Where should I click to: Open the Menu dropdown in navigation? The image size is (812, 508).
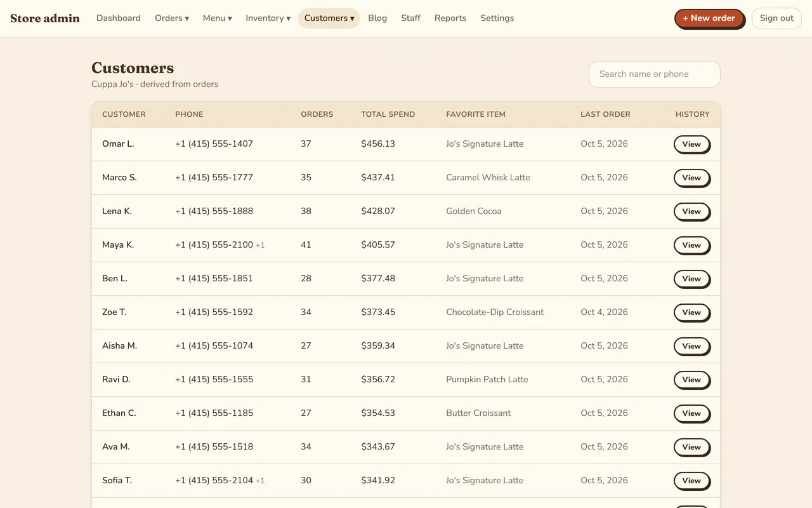[x=218, y=18]
